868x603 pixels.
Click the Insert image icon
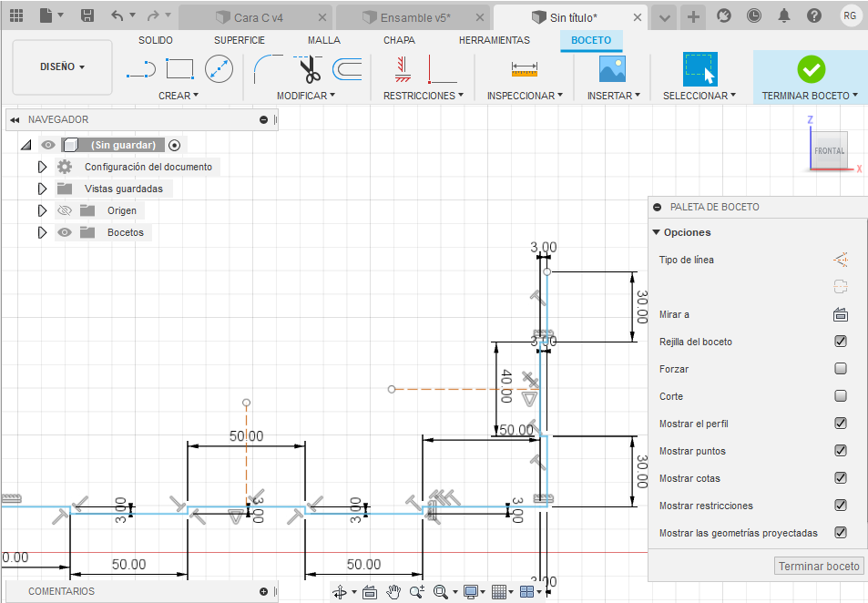[x=612, y=69]
